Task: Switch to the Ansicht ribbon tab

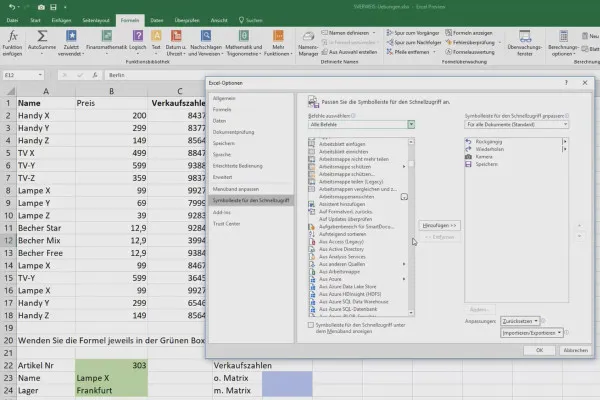Action: 219,20
